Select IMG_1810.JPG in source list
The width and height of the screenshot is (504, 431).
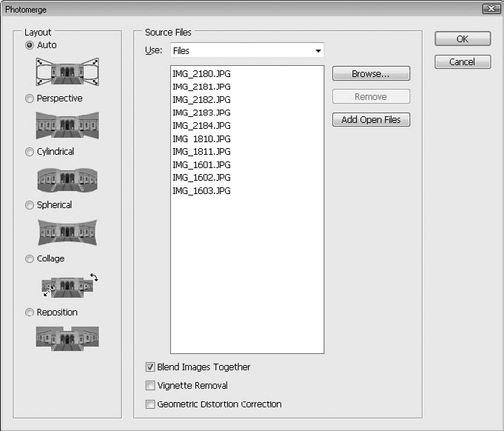pyautogui.click(x=201, y=138)
